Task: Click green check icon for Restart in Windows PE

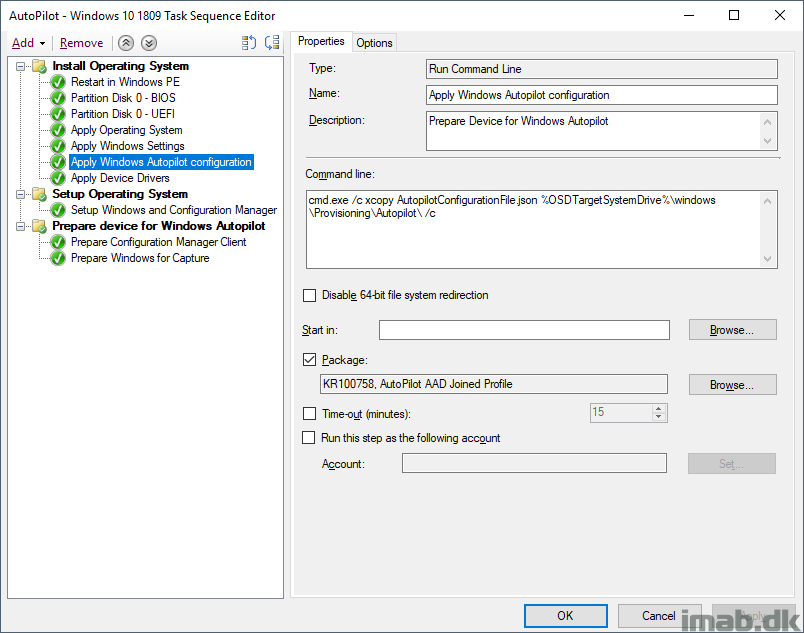Action: 58,82
